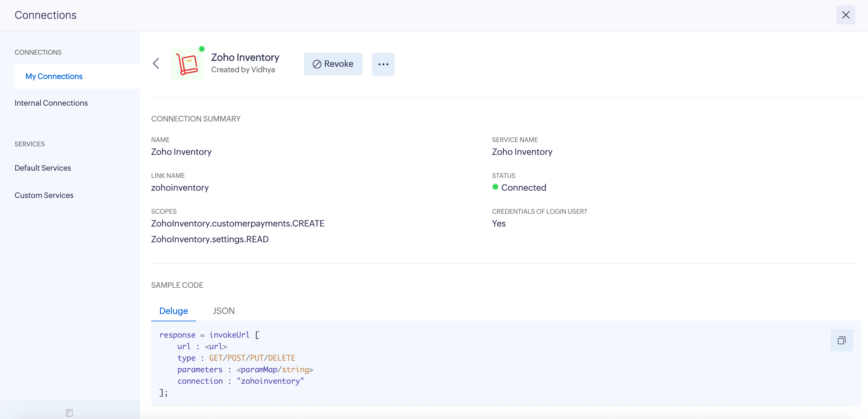The width and height of the screenshot is (868, 419).
Task: Copy the sample code snippet
Action: coord(841,340)
